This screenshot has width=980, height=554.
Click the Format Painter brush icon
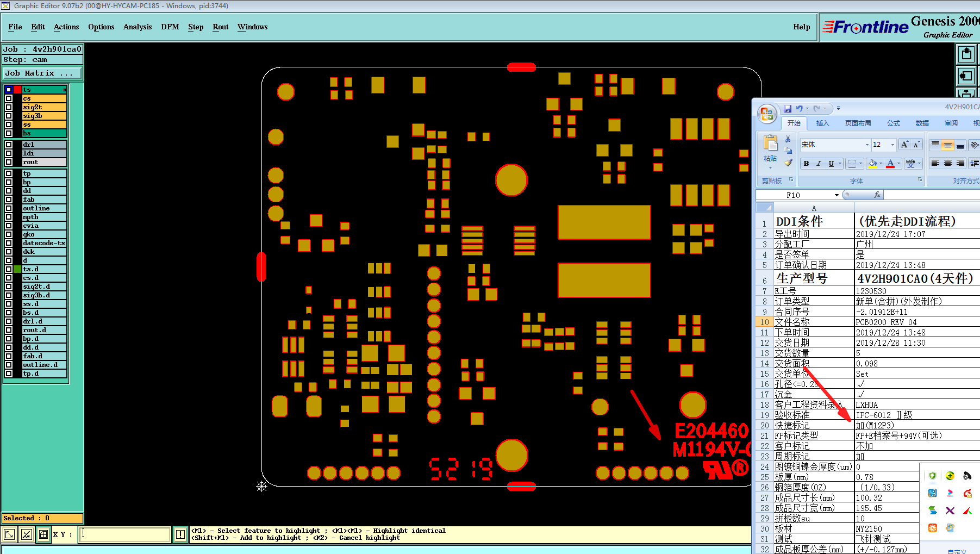tap(788, 163)
